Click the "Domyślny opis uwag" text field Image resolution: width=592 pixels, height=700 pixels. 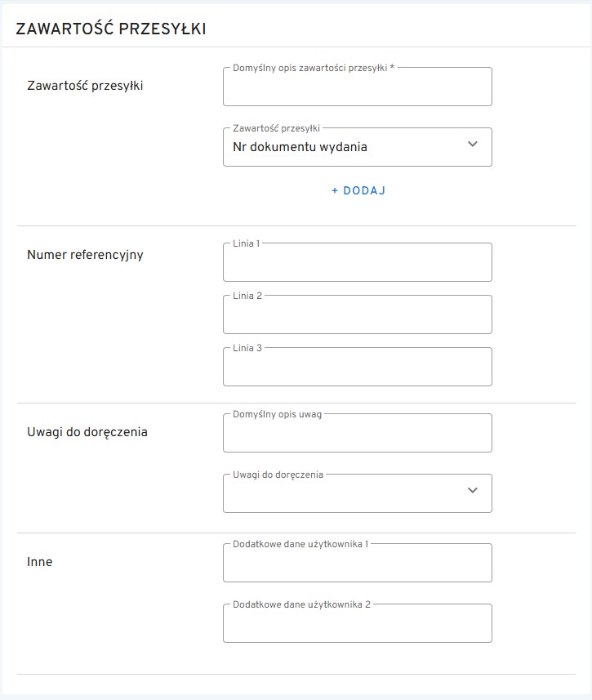tap(357, 434)
